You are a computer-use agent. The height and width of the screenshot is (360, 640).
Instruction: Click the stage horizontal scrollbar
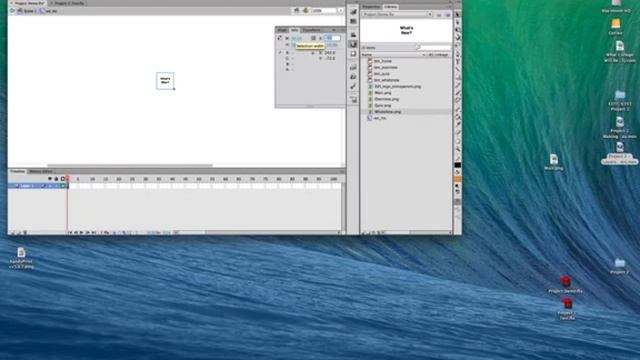pos(131,166)
